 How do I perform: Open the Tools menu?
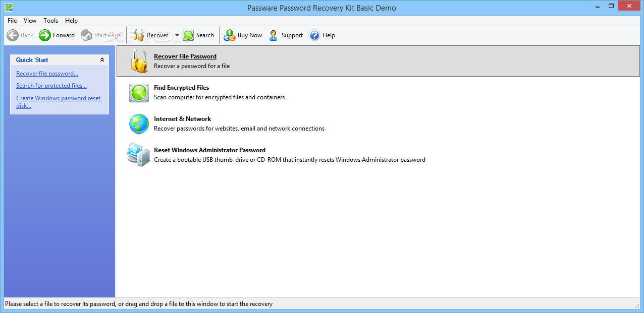[x=50, y=21]
